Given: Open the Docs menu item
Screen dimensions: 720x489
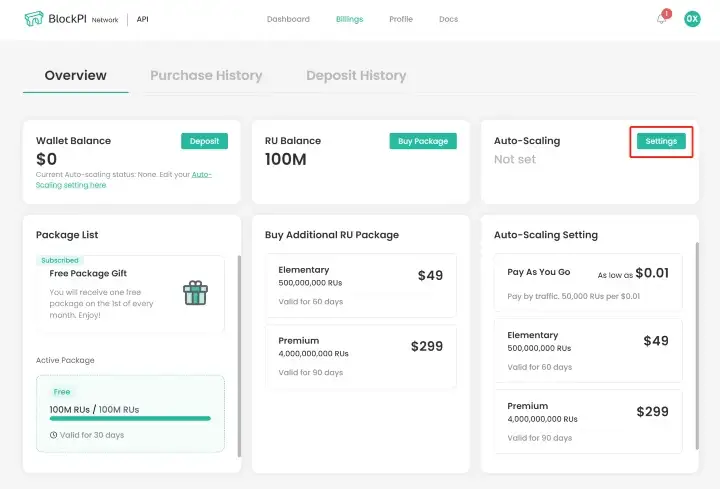Looking at the screenshot, I should click(x=448, y=19).
